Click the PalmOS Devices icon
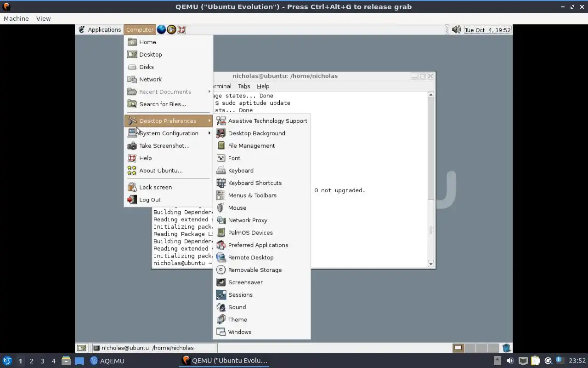588x368 pixels. (221, 233)
